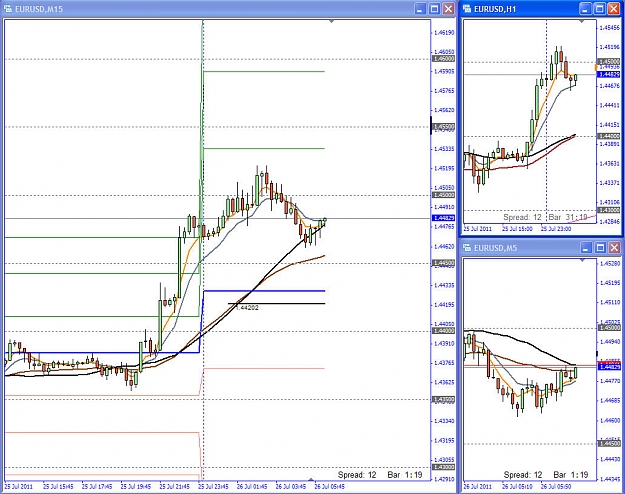This screenshot has width=625, height=494.
Task: Click the blue current price tag on H1 scale
Action: tap(609, 74)
